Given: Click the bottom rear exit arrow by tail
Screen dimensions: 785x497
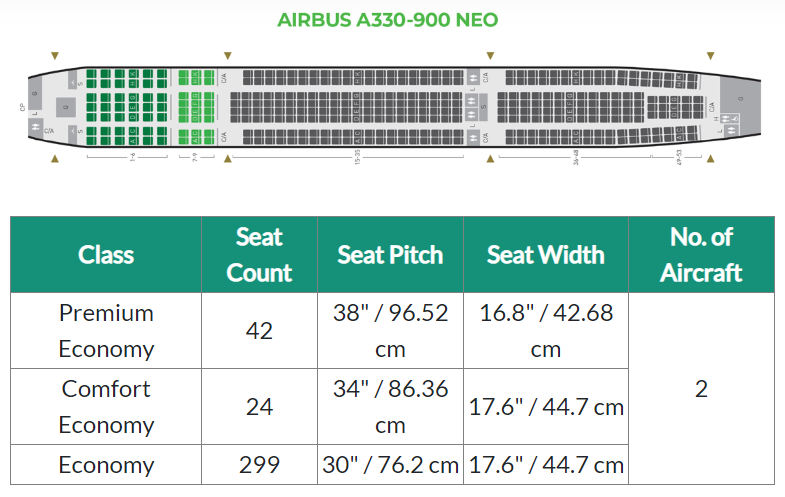Looking at the screenshot, I should click(710, 159).
